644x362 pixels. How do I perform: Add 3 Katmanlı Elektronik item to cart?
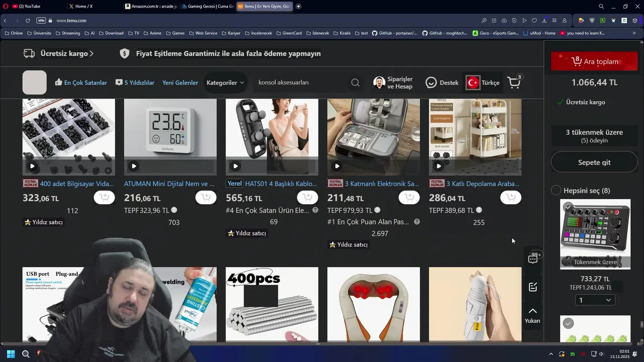coord(409,198)
